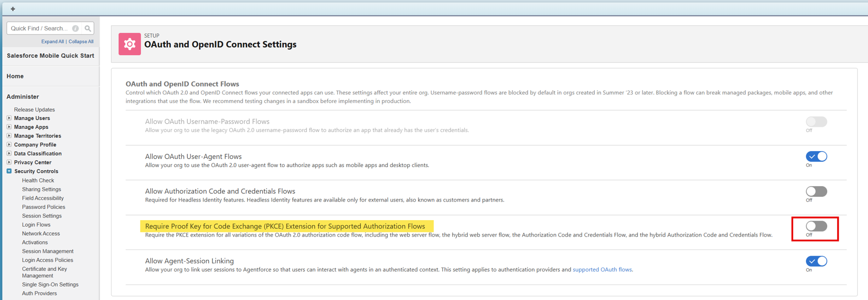Image resolution: width=868 pixels, height=300 pixels.
Task: Select Privacy Center label in sidebar
Action: 33,162
